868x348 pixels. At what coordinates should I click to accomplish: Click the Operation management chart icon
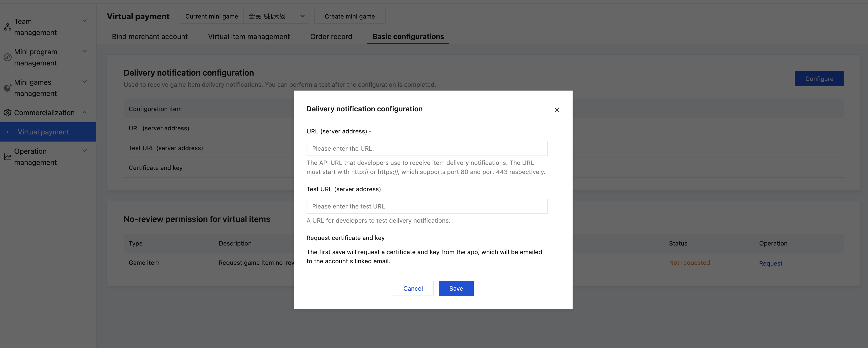click(x=7, y=157)
